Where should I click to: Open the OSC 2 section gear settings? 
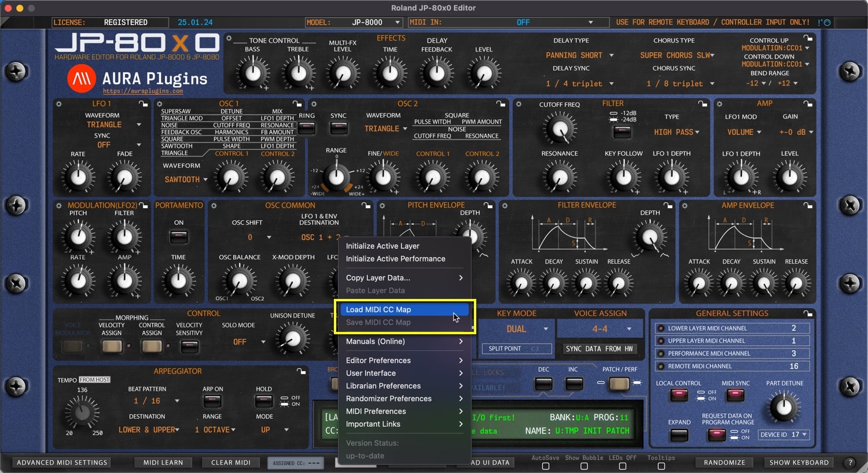(x=314, y=104)
